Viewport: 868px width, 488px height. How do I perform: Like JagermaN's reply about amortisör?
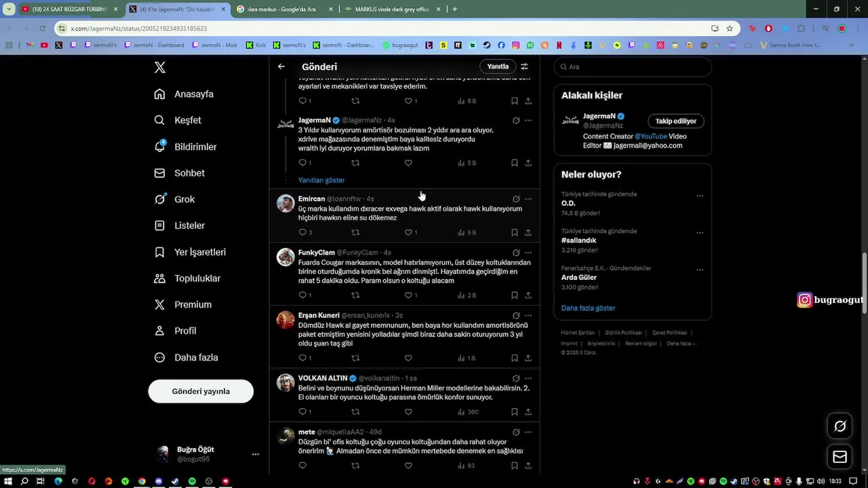coord(408,163)
